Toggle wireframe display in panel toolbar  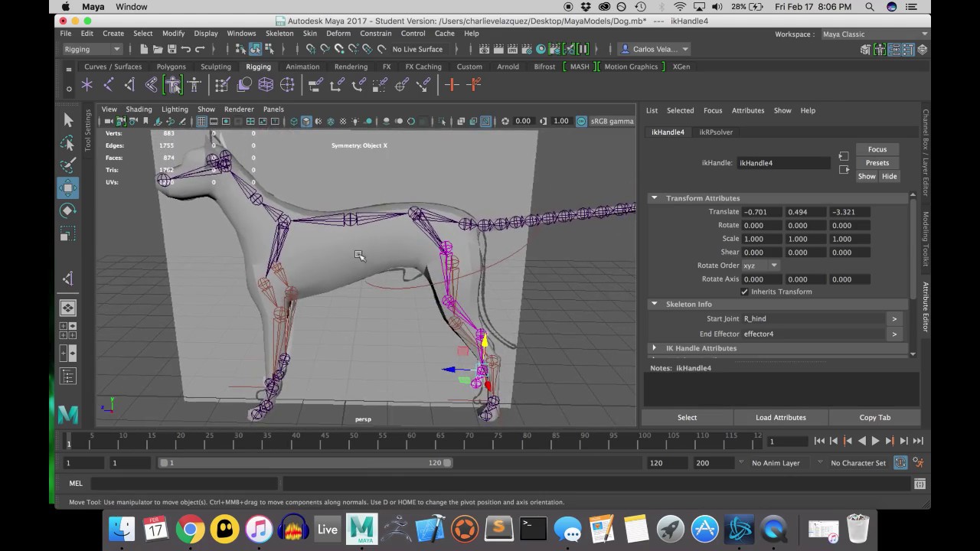coord(293,121)
